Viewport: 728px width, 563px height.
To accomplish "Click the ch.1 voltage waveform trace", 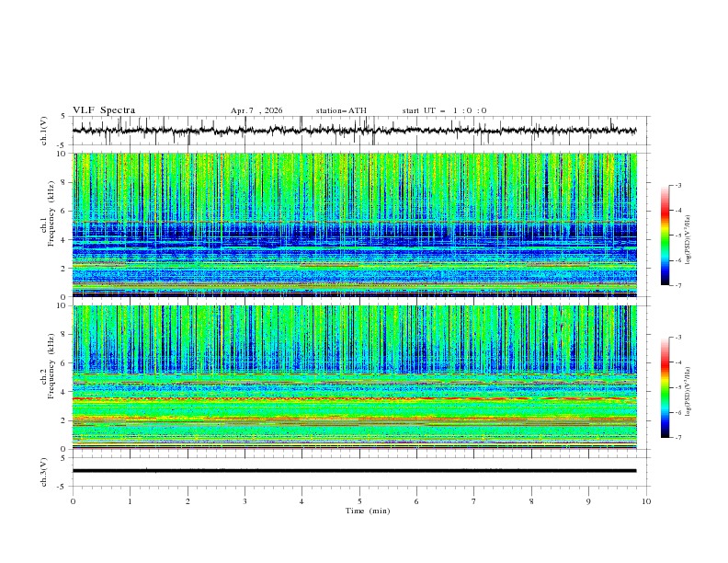I will tap(354, 131).
